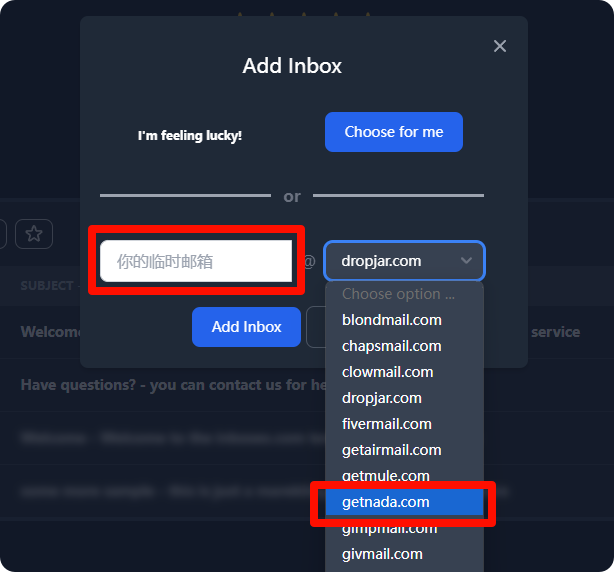This screenshot has width=614, height=572.
Task: Click the Choose for me button
Action: pos(394,132)
